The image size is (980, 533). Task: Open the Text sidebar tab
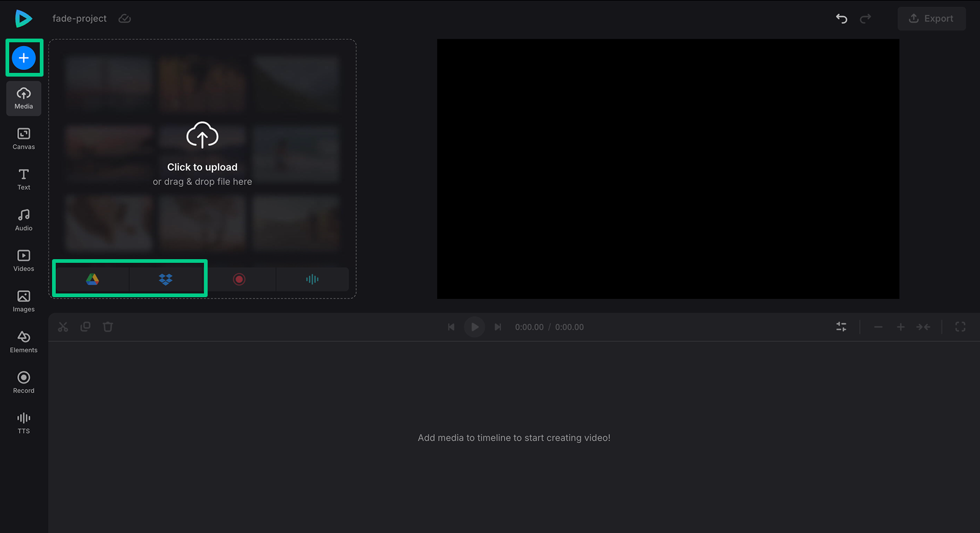pos(24,180)
